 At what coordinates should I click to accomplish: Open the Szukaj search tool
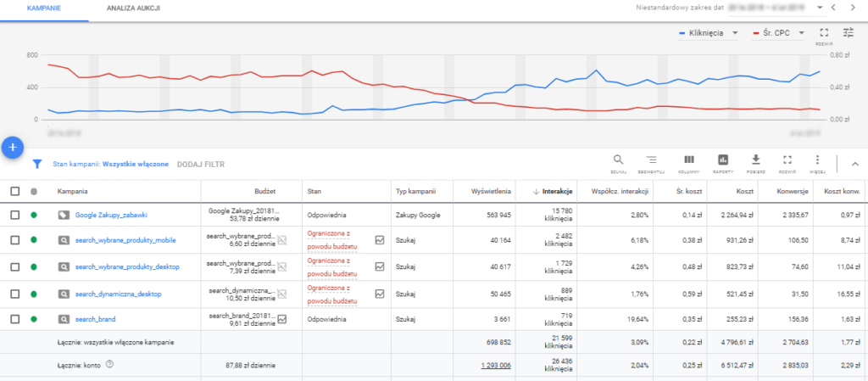[618, 161]
